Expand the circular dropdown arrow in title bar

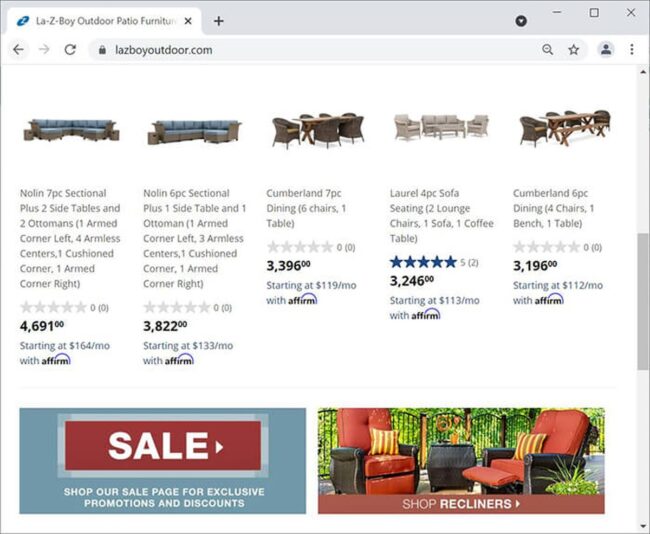pos(521,21)
